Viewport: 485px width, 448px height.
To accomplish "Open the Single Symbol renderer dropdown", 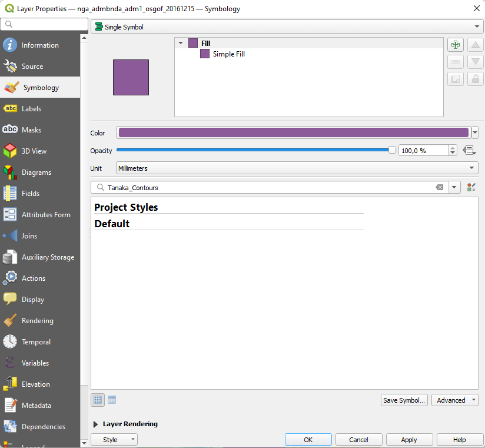I will click(x=287, y=27).
